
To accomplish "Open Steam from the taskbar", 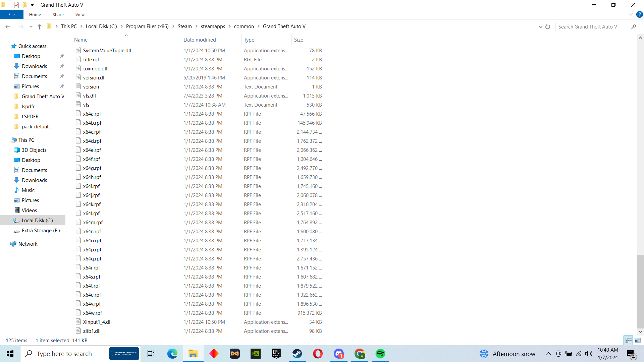I will point(297,354).
